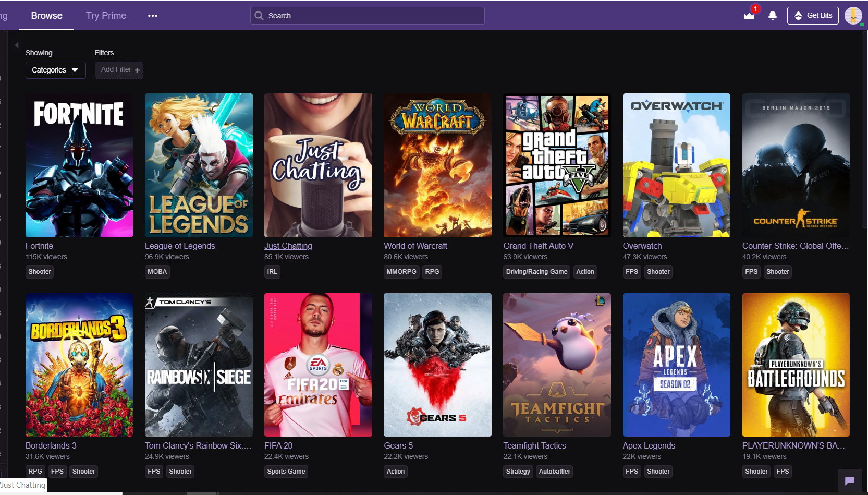The height and width of the screenshot is (495, 868).
Task: Open the ellipsis more options in the navbar
Action: pyautogui.click(x=152, y=16)
